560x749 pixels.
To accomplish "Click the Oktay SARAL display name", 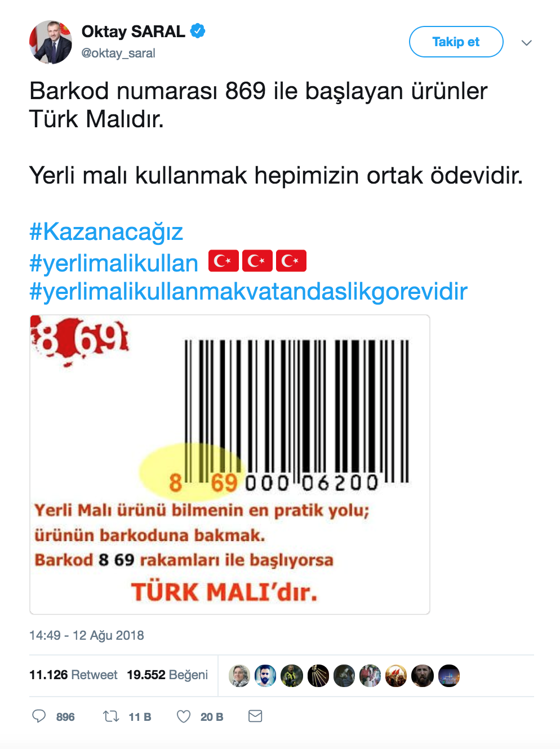I will pos(133,32).
